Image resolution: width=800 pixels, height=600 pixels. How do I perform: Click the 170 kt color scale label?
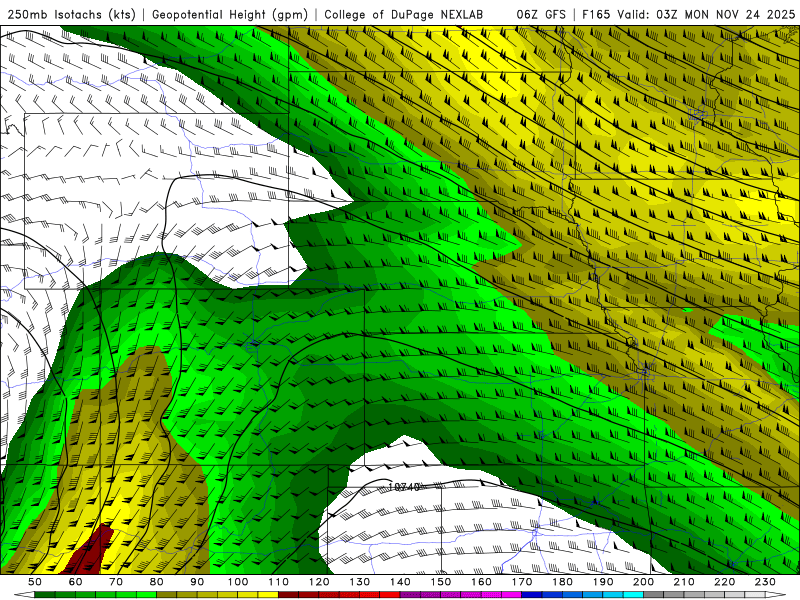(522, 582)
